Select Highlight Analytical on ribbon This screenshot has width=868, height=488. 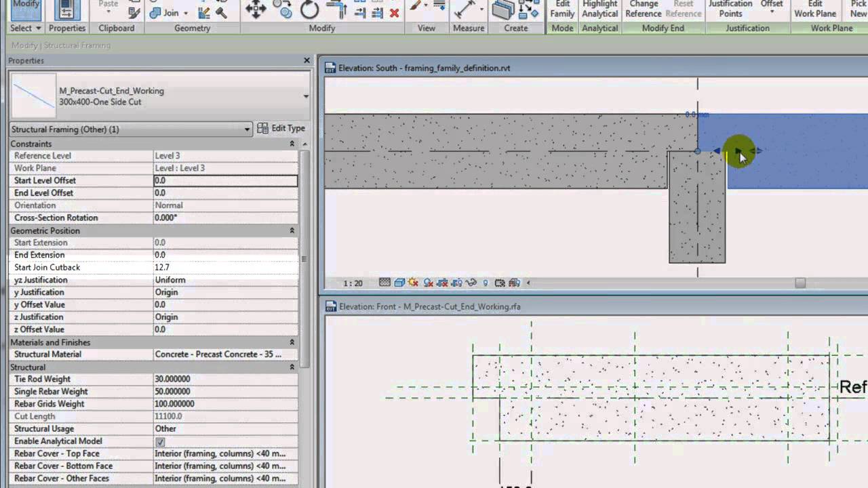click(x=599, y=9)
